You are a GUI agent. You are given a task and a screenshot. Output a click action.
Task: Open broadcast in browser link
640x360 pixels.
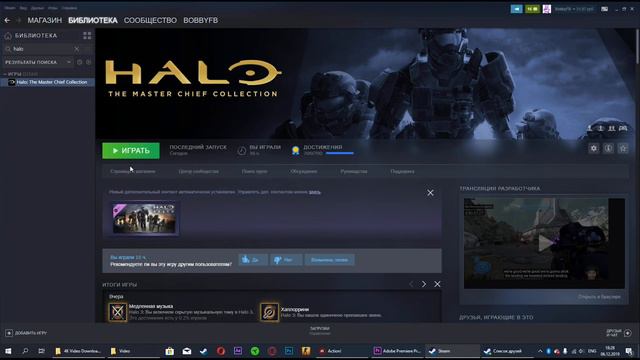[599, 297]
